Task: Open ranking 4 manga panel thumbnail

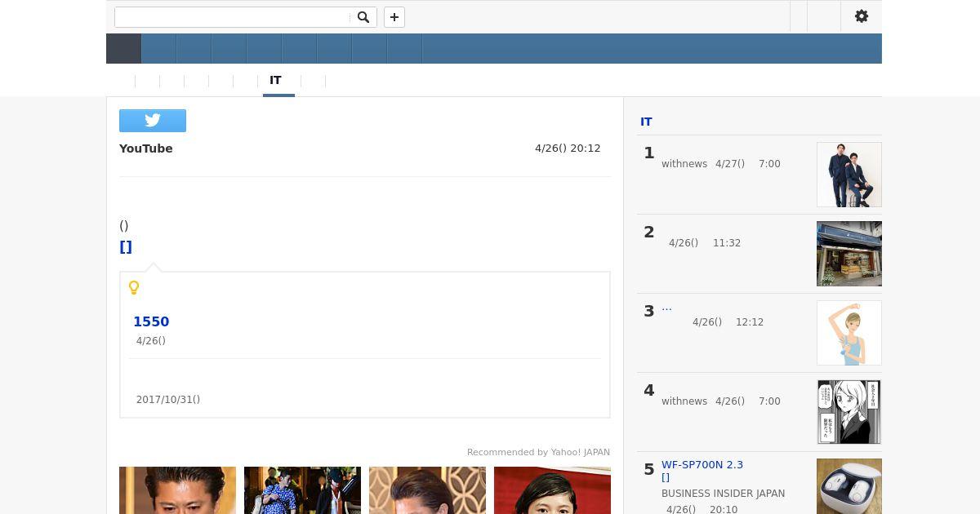Action: point(849,412)
